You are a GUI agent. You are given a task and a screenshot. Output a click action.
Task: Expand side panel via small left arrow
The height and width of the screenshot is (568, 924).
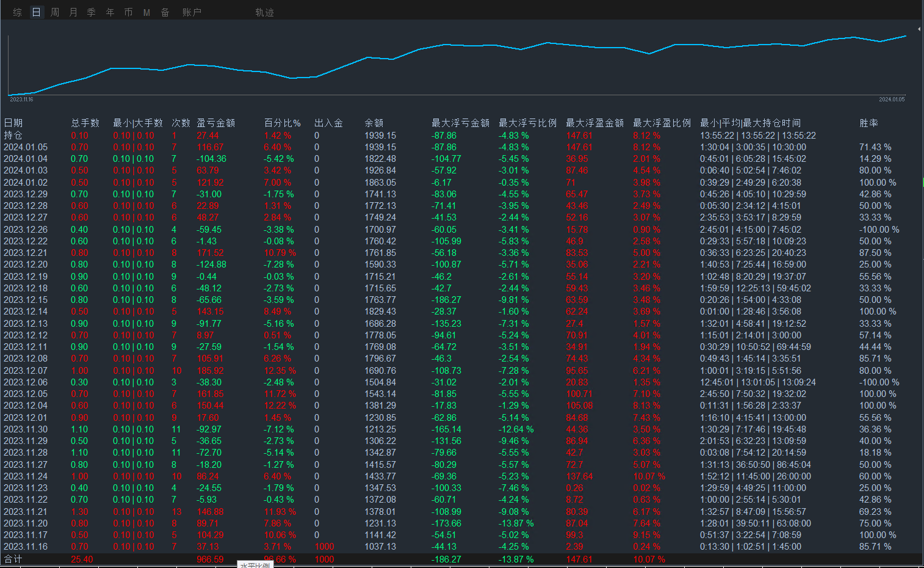pos(919,29)
